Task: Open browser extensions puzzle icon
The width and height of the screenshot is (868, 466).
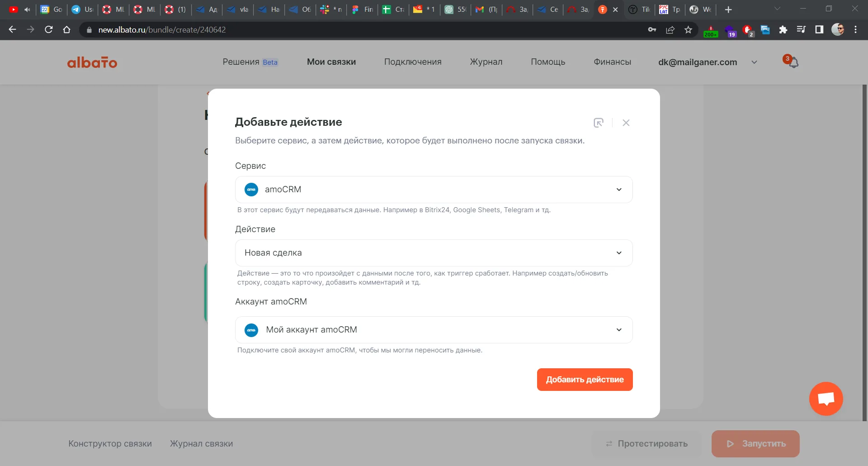Action: 783,30
